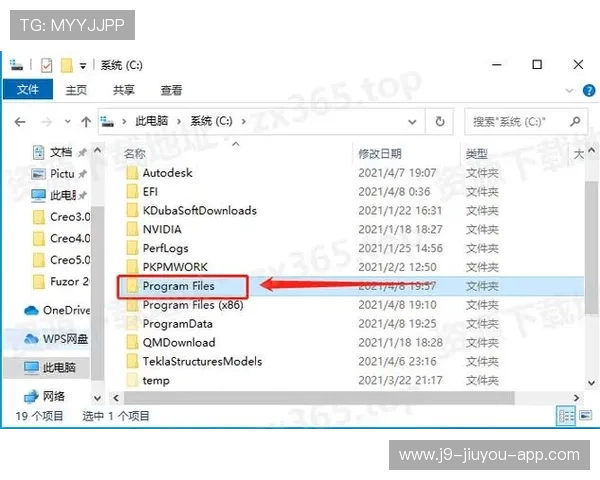The image size is (600, 480).
Task: Click 系统 (C:) in the address breadcrumb
Action: pyautogui.click(x=211, y=121)
